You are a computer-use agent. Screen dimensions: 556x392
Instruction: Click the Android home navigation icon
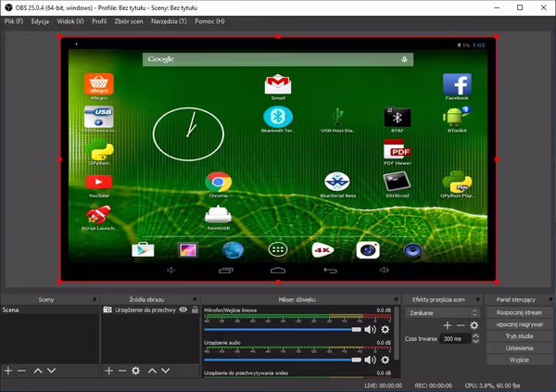278,271
